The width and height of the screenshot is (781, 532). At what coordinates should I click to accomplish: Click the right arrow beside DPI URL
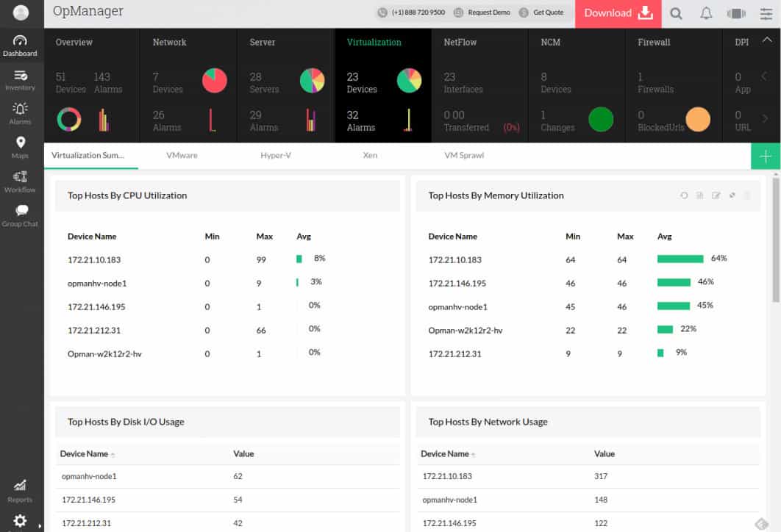coord(765,118)
